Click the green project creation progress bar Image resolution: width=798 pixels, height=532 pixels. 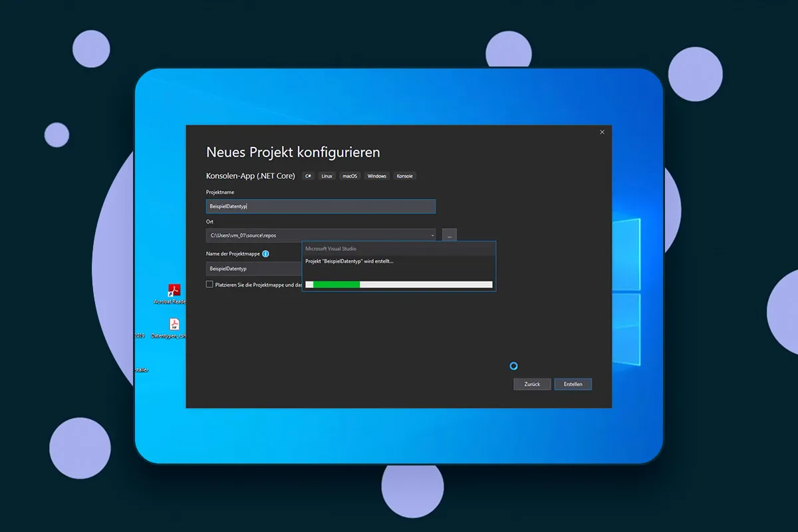pos(399,285)
